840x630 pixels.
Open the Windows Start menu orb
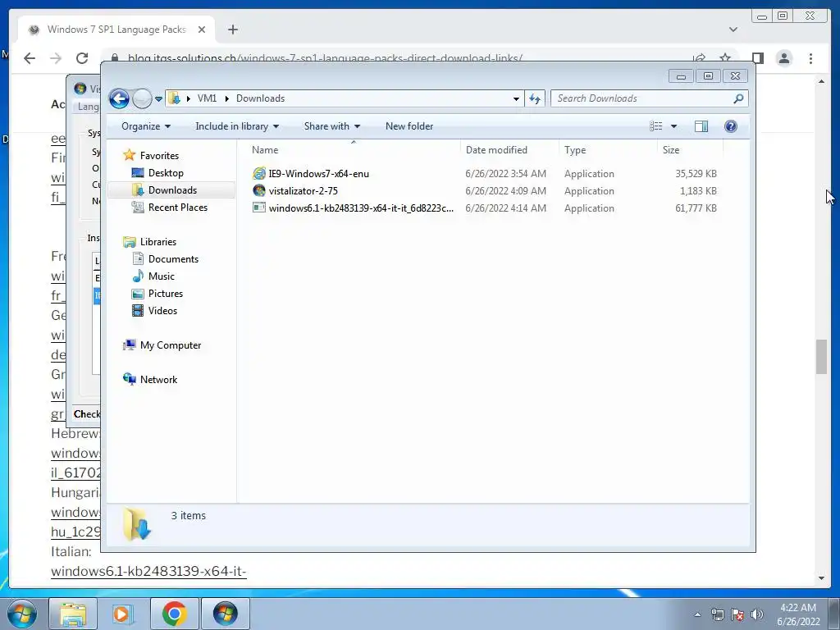point(22,614)
